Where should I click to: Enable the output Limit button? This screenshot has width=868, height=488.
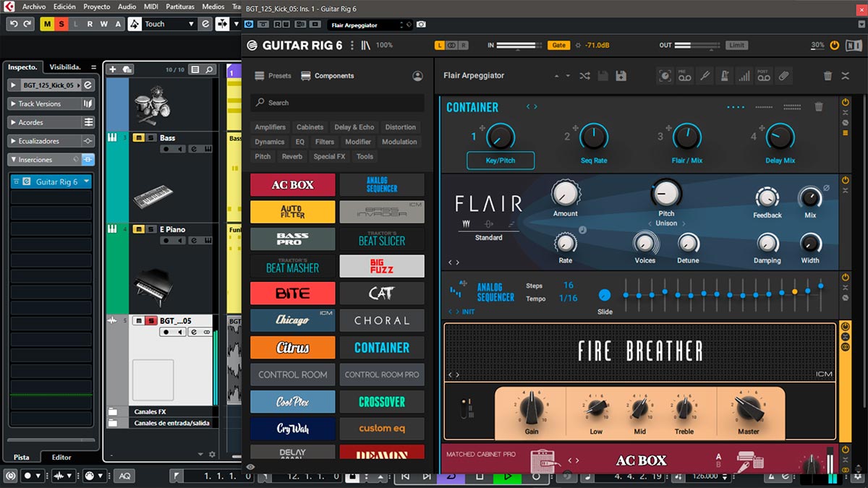point(736,45)
